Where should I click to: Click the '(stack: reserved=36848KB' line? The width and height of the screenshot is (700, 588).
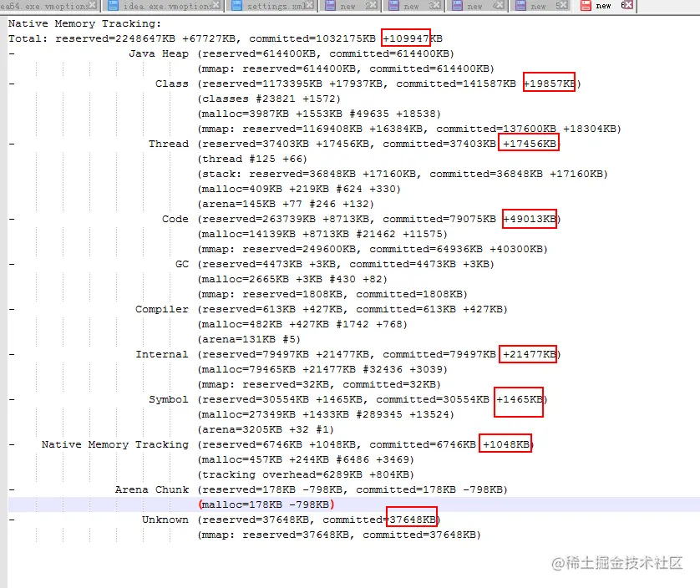coord(403,174)
